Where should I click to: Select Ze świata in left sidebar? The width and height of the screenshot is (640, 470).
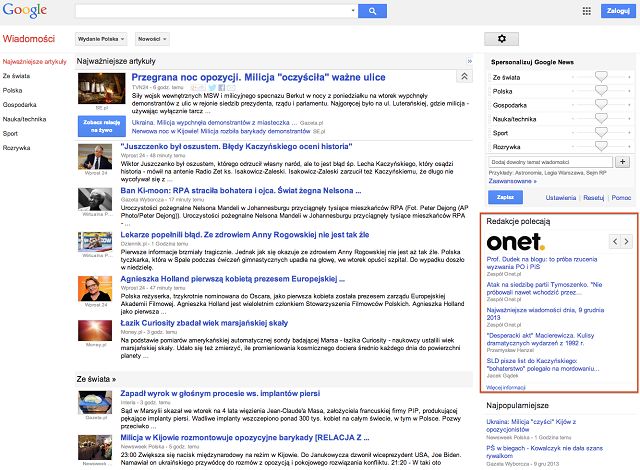[16, 76]
